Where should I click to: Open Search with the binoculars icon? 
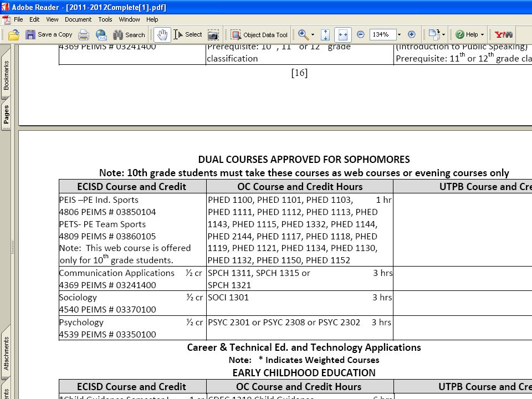click(118, 34)
